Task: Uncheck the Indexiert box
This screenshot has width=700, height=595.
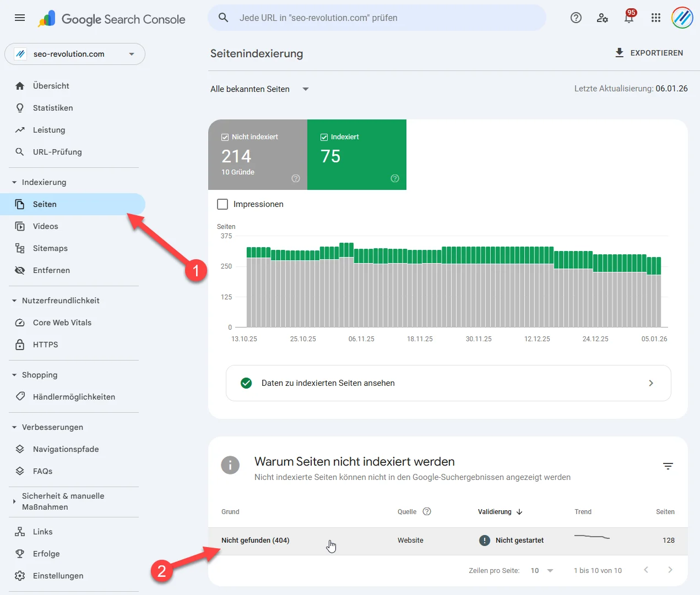Action: (x=324, y=137)
